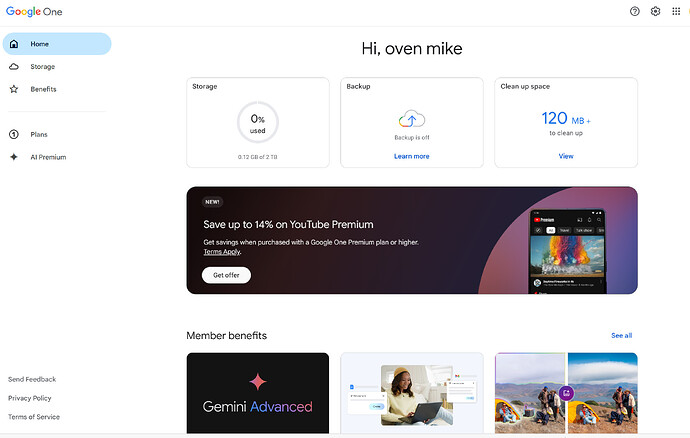Click the Google One logo
Image resolution: width=690 pixels, height=438 pixels.
point(34,11)
